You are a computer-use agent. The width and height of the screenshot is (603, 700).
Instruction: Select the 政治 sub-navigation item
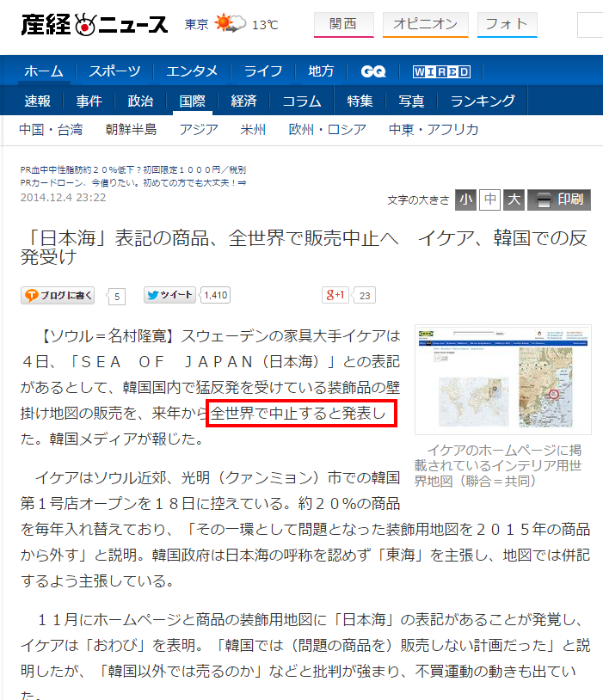pos(141,101)
